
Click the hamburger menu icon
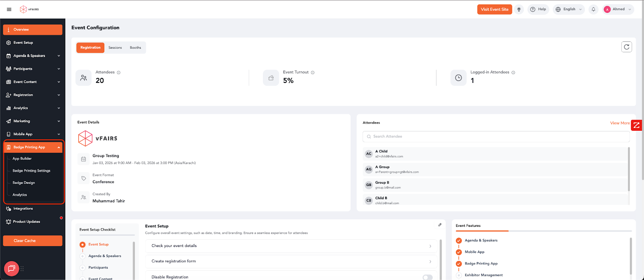(9, 9)
